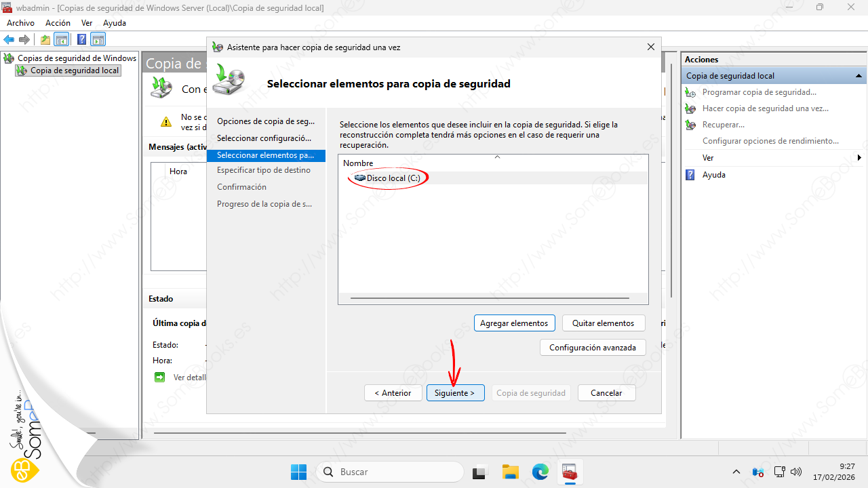Click the volume icon in system tray
868x488 pixels.
coord(797,472)
